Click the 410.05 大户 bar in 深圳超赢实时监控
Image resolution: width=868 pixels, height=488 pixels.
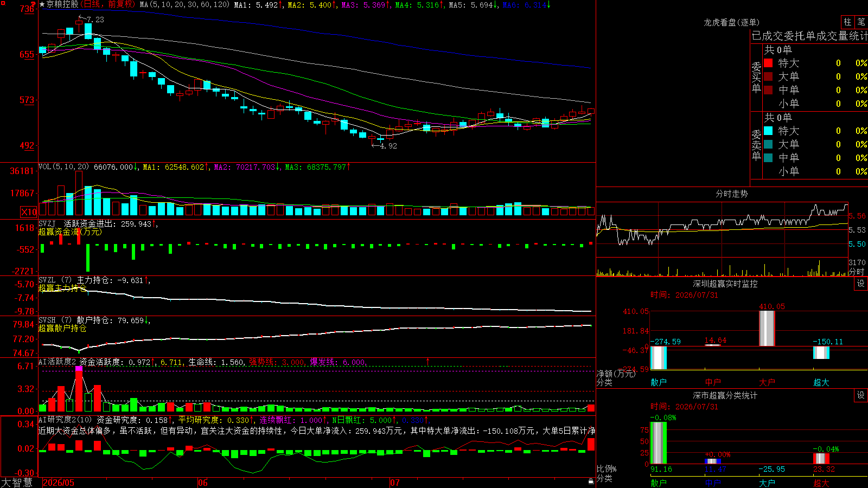(767, 329)
